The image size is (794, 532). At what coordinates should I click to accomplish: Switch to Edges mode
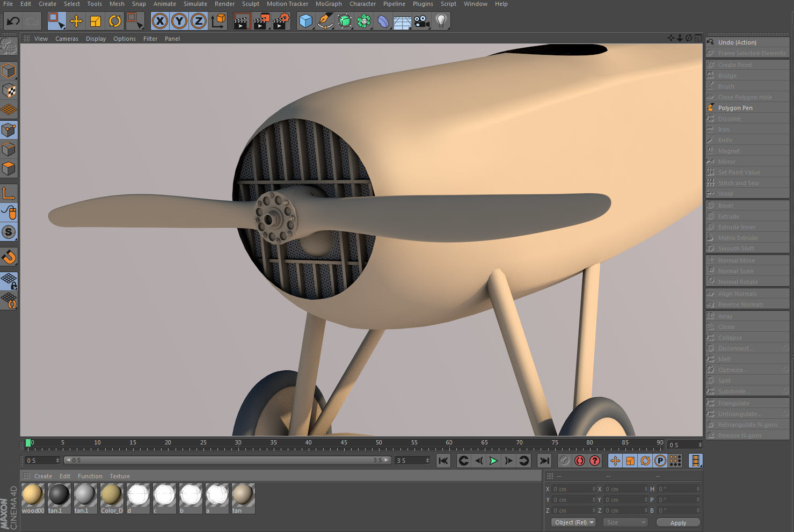[x=9, y=149]
